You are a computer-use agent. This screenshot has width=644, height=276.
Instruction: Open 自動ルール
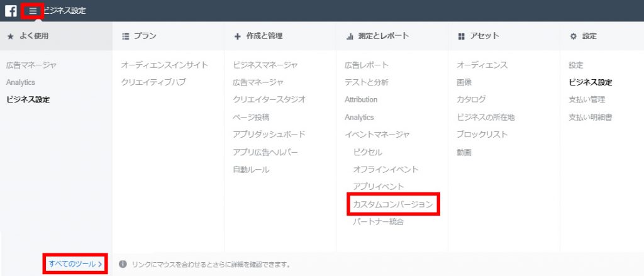[251, 169]
